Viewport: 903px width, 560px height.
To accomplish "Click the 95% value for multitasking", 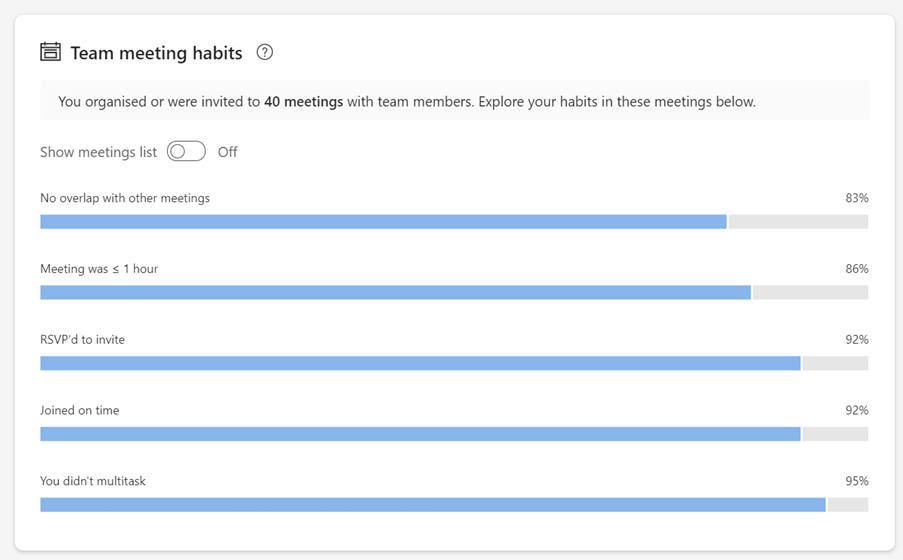I will [856, 481].
